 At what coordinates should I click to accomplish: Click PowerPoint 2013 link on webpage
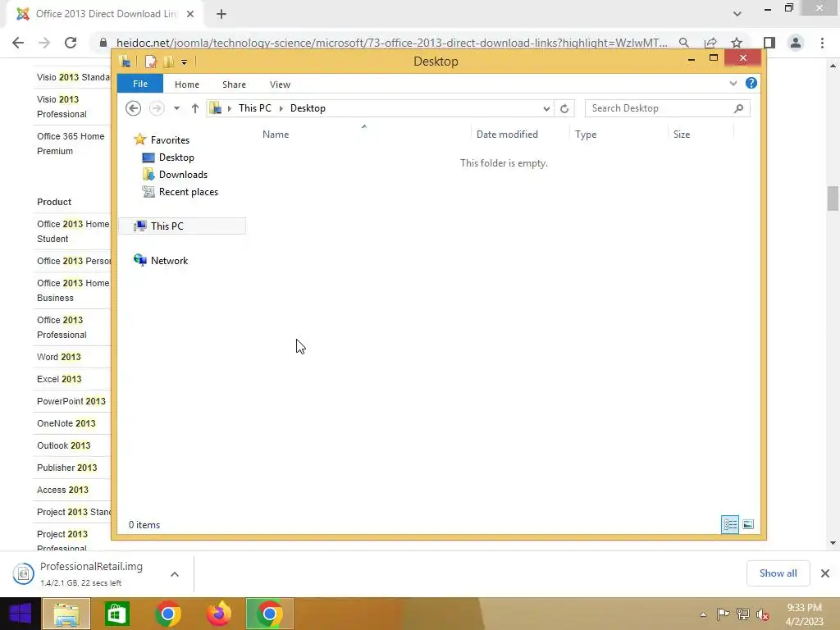pos(71,400)
